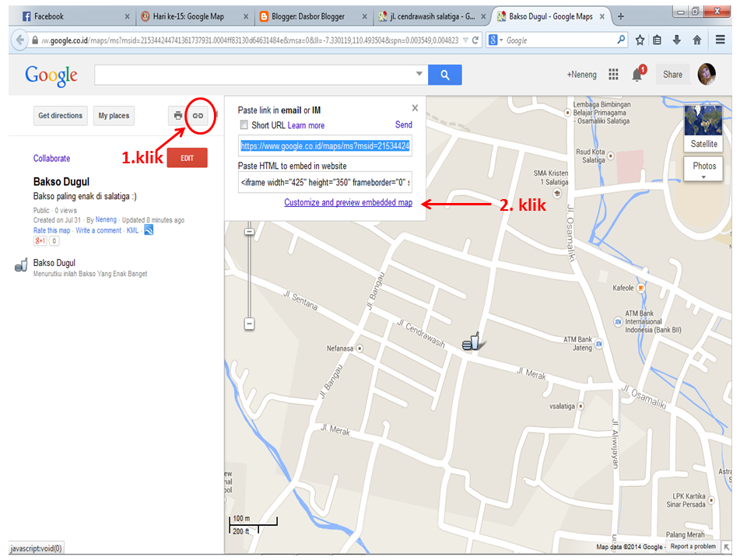The image size is (747, 560).
Task: Open the search engine selector dropdown
Action: (x=496, y=40)
